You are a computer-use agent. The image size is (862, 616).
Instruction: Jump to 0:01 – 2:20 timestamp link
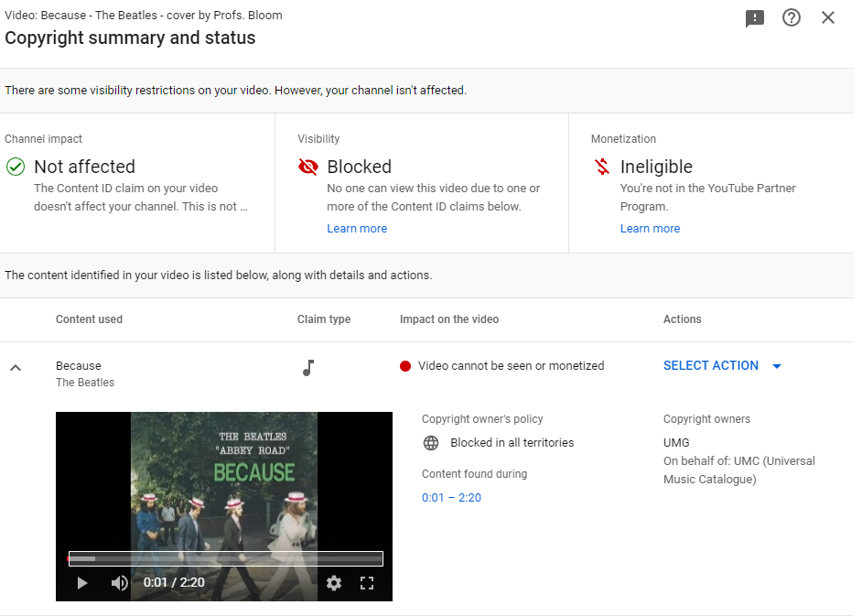tap(451, 498)
